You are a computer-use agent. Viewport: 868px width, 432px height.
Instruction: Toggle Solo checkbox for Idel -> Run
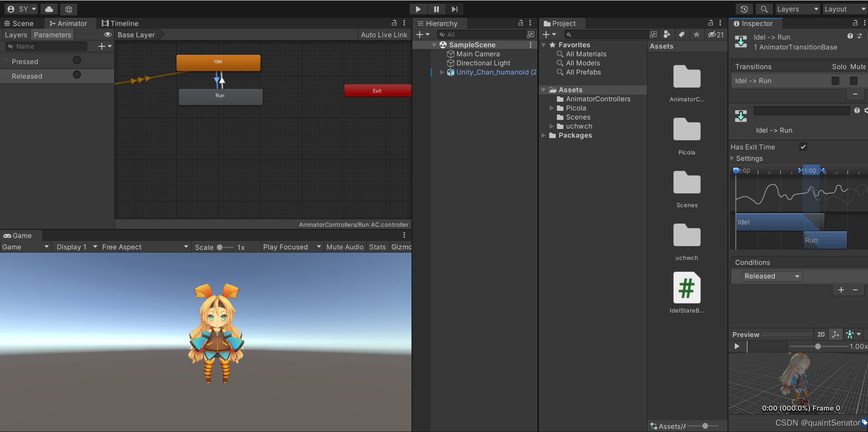(835, 81)
